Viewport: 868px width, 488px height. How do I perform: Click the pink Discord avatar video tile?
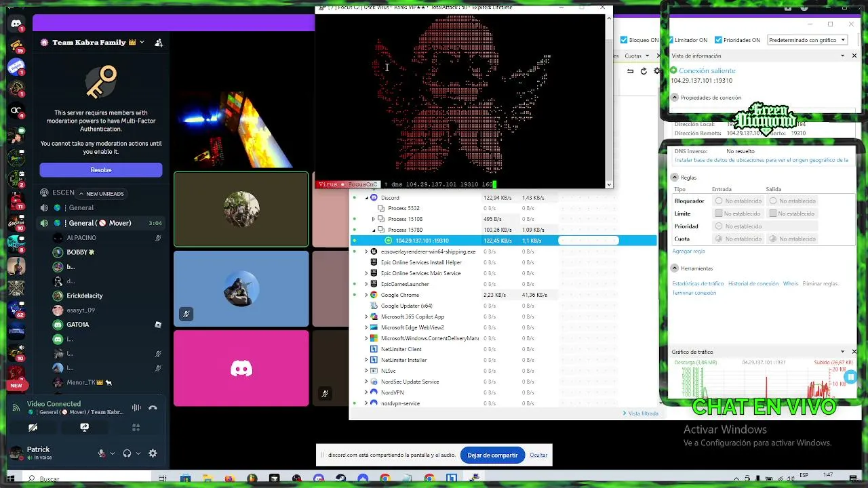click(x=241, y=368)
